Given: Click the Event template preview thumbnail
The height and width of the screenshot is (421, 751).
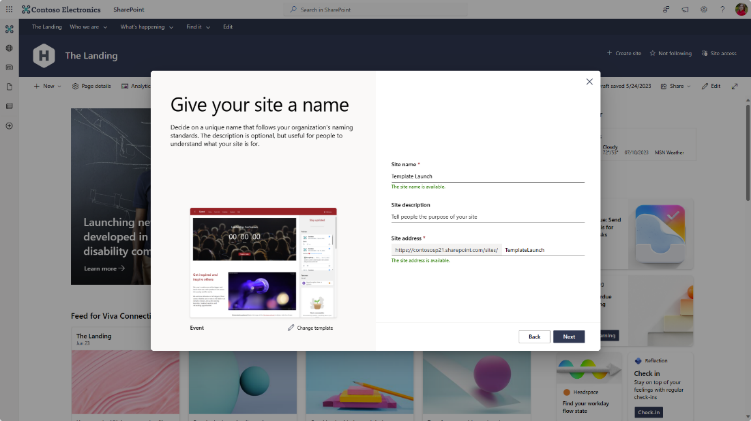Looking at the screenshot, I should (263, 263).
